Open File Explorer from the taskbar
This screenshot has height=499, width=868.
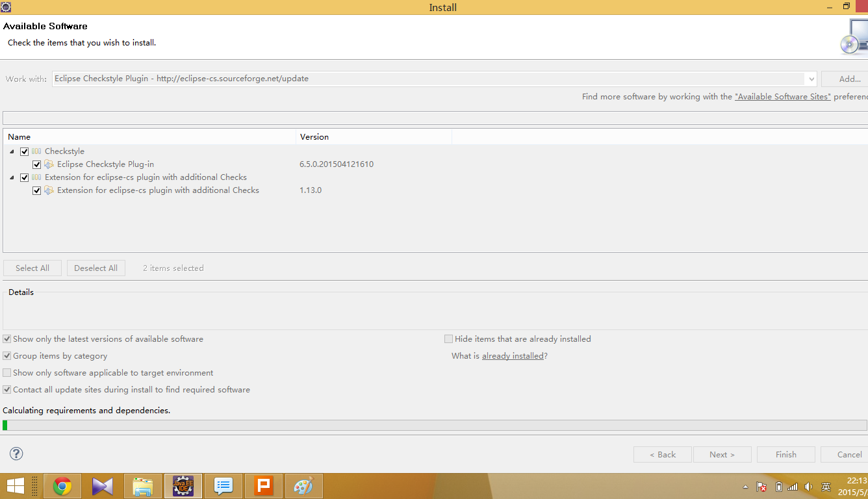(x=143, y=486)
